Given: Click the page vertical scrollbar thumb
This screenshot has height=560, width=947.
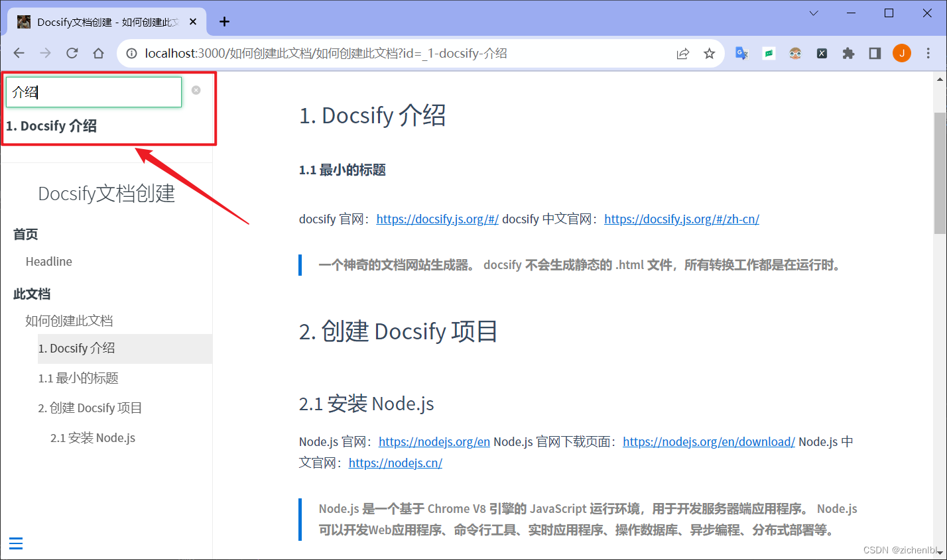Looking at the screenshot, I should [x=940, y=173].
